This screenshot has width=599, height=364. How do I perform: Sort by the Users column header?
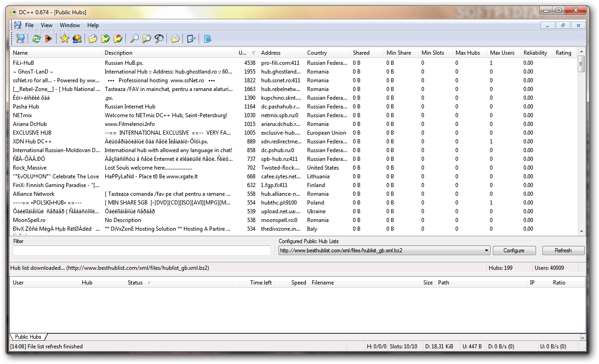[x=247, y=53]
